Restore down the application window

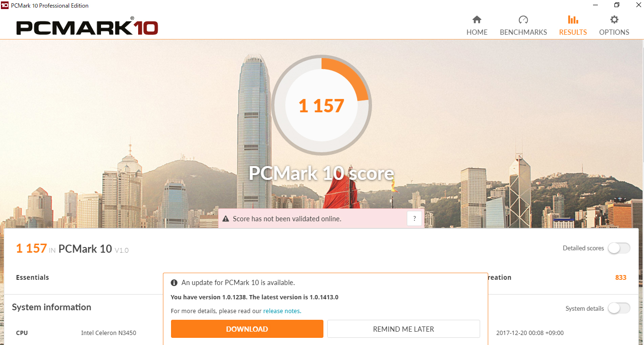coord(617,5)
